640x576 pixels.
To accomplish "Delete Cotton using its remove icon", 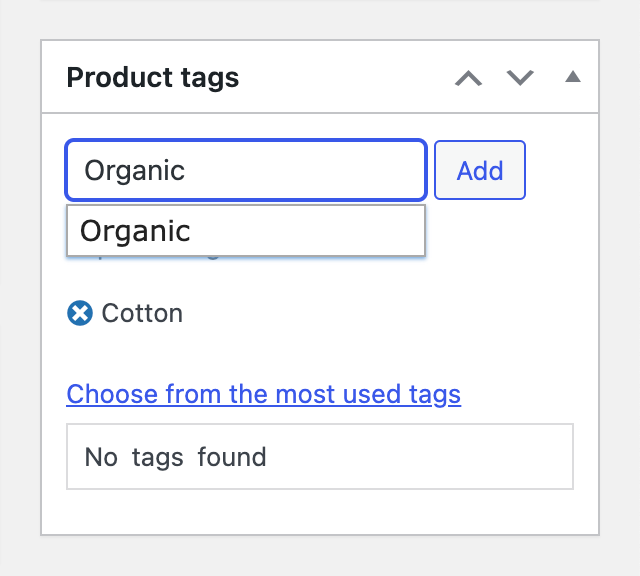I will coord(79,313).
